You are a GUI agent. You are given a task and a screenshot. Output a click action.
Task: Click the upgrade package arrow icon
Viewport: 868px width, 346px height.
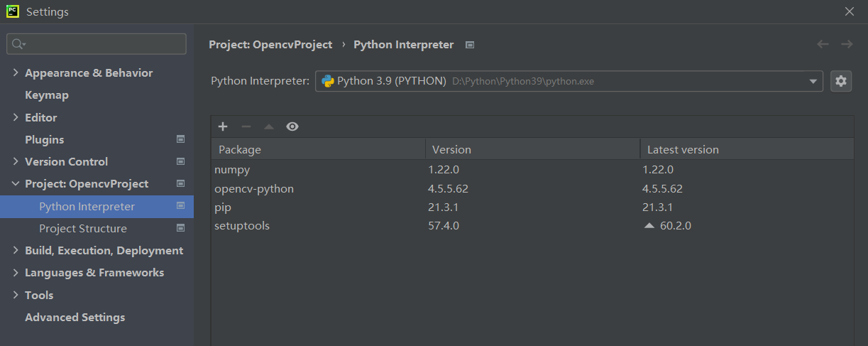[268, 126]
